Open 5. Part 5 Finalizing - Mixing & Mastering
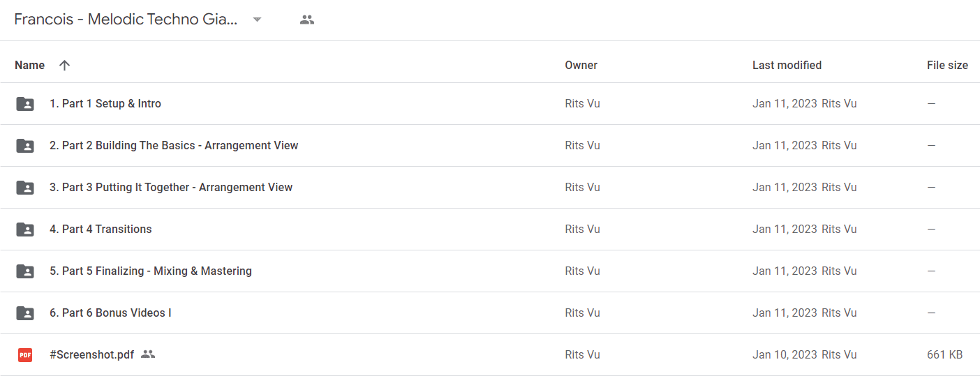 151,271
